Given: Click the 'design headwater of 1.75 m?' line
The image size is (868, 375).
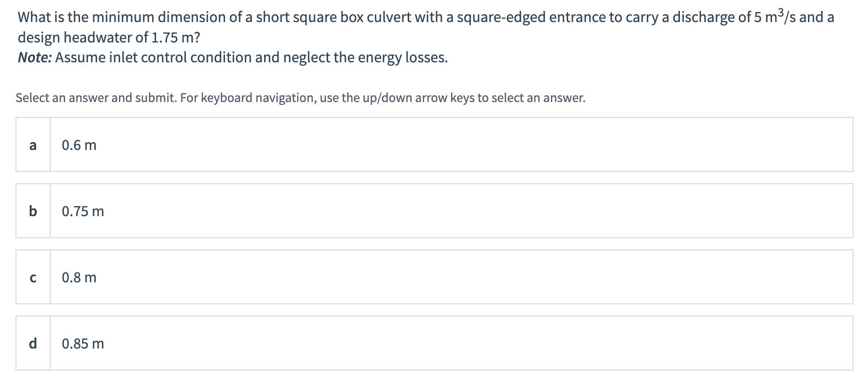Looking at the screenshot, I should [109, 37].
